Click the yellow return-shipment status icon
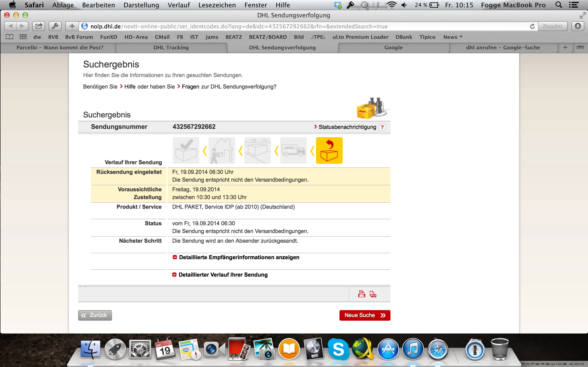This screenshot has width=588, height=367. click(x=329, y=150)
